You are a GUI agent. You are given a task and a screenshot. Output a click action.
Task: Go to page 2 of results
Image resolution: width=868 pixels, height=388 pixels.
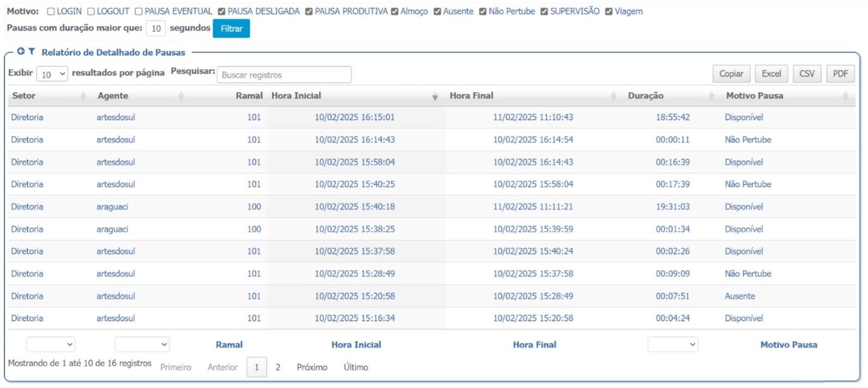coord(278,367)
